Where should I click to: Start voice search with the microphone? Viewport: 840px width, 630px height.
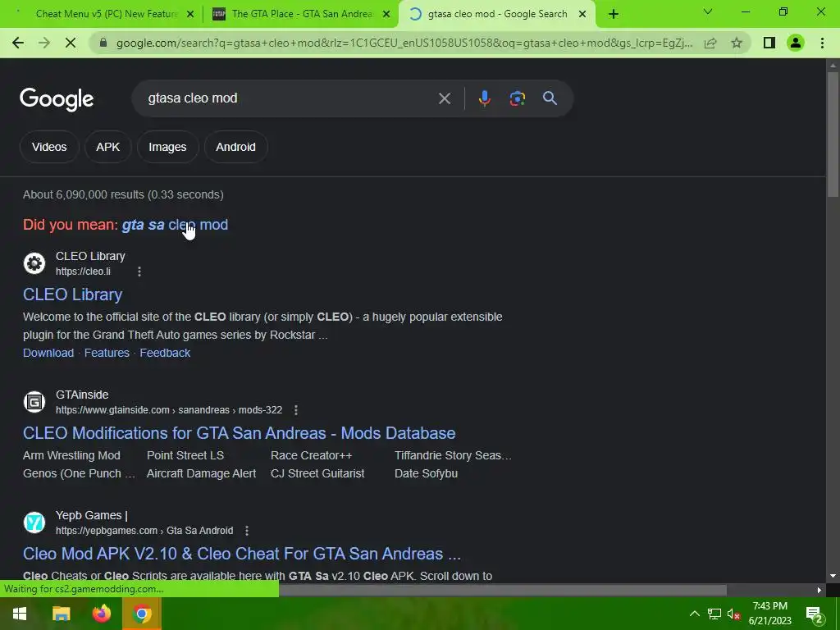tap(484, 98)
